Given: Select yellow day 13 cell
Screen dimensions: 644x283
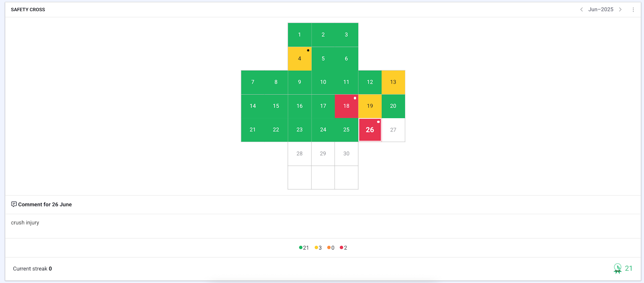Looking at the screenshot, I should point(393,82).
